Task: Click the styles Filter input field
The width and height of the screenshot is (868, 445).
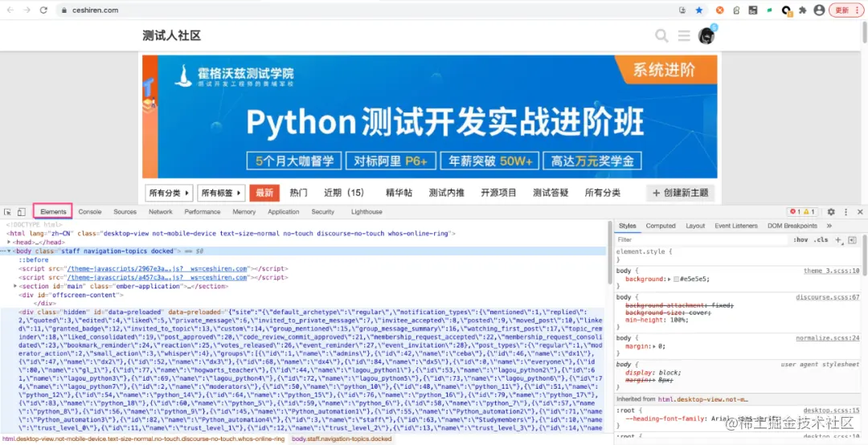Action: pyautogui.click(x=702, y=239)
